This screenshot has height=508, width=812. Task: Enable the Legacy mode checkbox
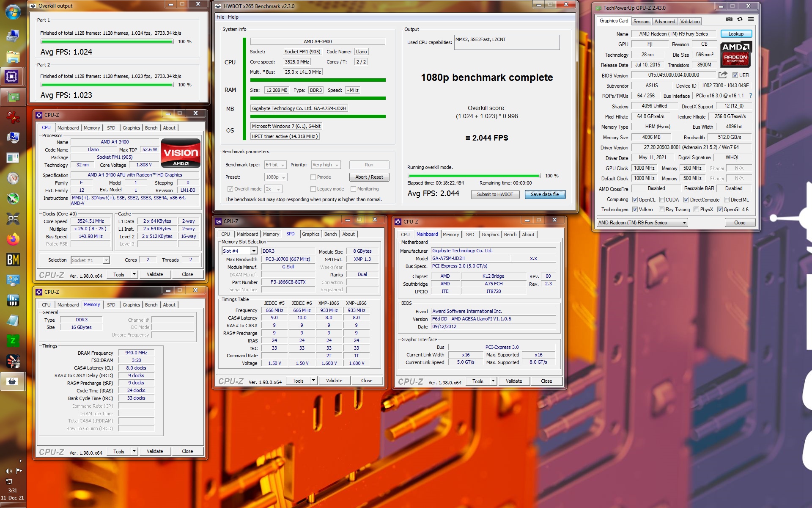313,189
